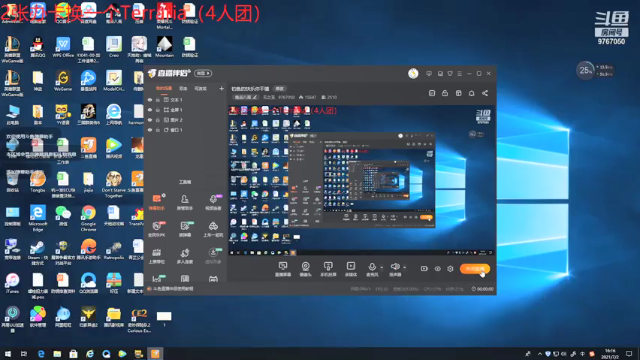Image resolution: width=640 pixels, height=360 pixels.
Task: Click the orange start live button
Action: (x=475, y=269)
